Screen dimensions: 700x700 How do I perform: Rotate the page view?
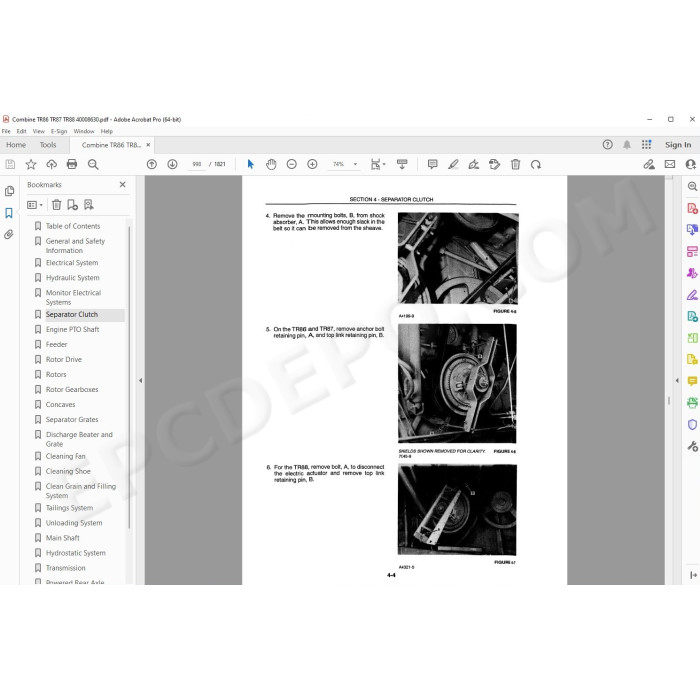pos(536,164)
